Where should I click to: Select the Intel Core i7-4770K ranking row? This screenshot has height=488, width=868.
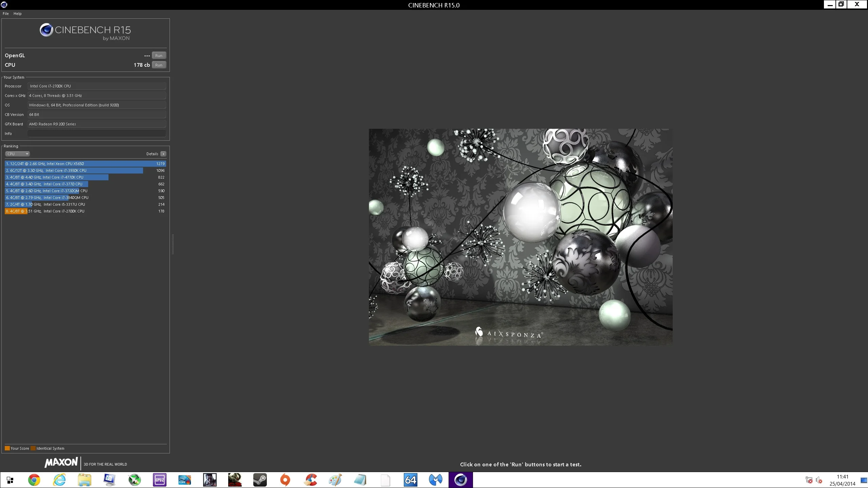tap(85, 177)
